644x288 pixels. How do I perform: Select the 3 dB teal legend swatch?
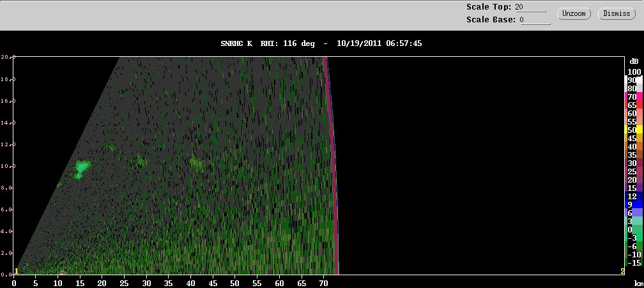(x=634, y=222)
